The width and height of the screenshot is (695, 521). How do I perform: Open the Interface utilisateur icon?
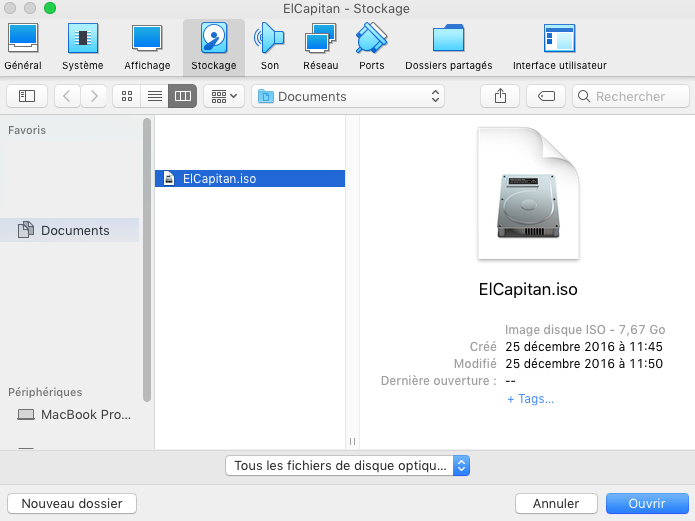(559, 47)
